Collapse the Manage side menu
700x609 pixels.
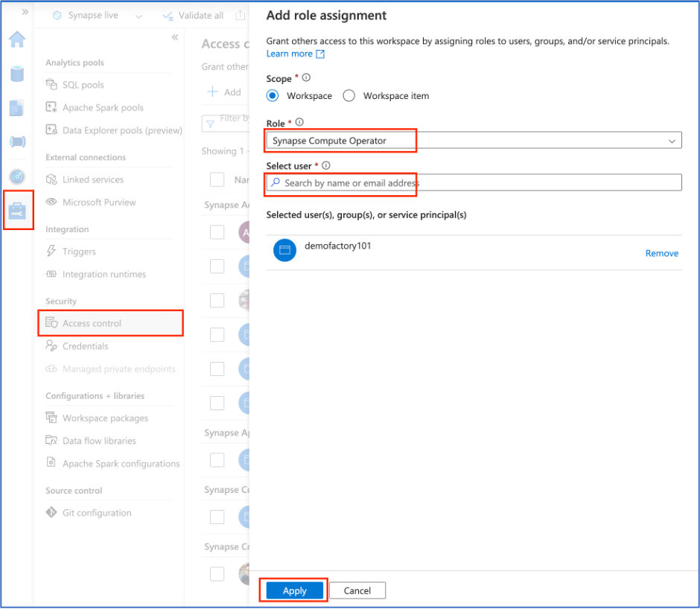(x=175, y=37)
